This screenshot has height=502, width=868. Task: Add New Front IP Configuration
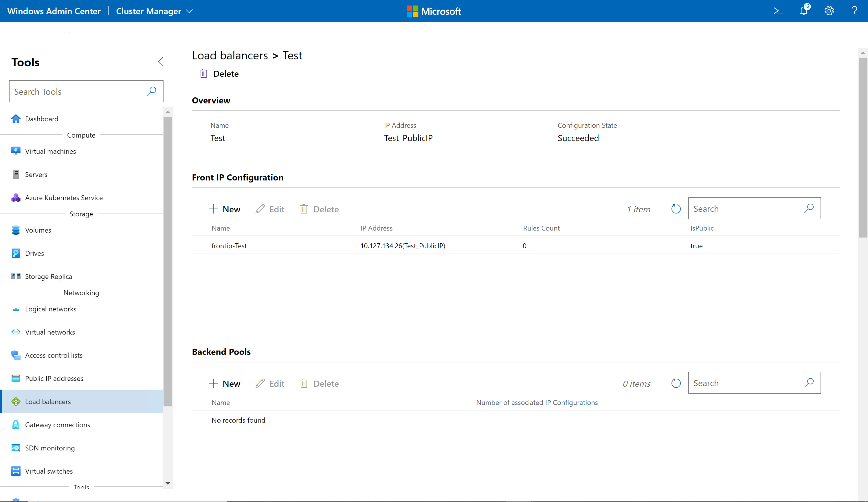tap(225, 209)
